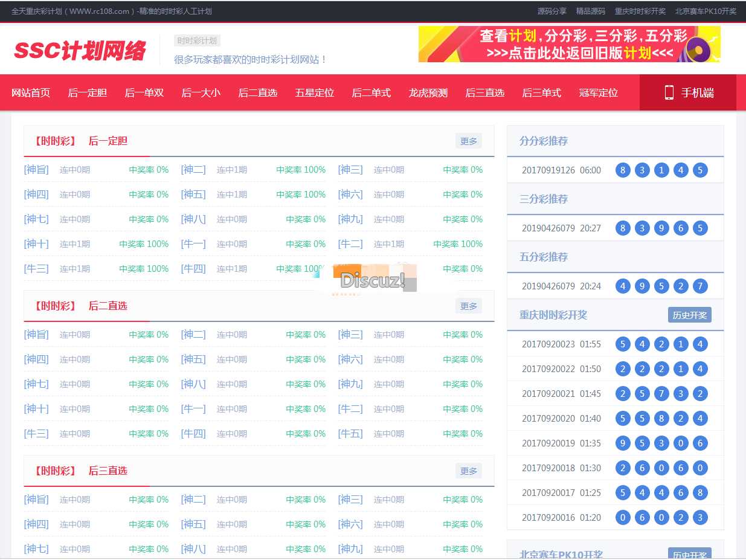Click the 手机端 mobile version button
Screen dimensions: 746x560
688,92
